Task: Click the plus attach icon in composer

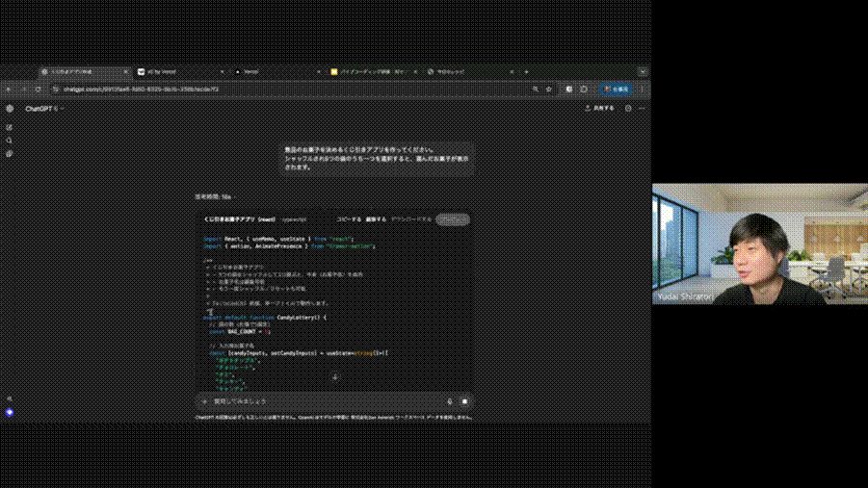Action: (x=204, y=401)
